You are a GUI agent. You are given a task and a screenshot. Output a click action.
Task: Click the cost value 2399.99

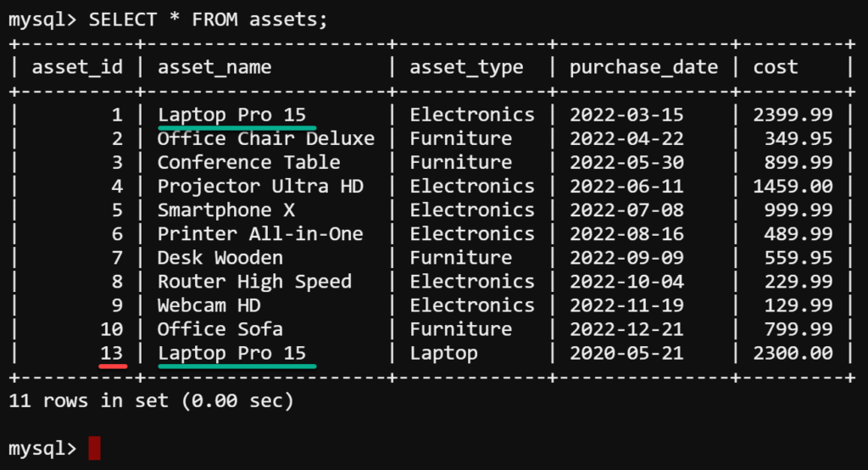pos(793,115)
